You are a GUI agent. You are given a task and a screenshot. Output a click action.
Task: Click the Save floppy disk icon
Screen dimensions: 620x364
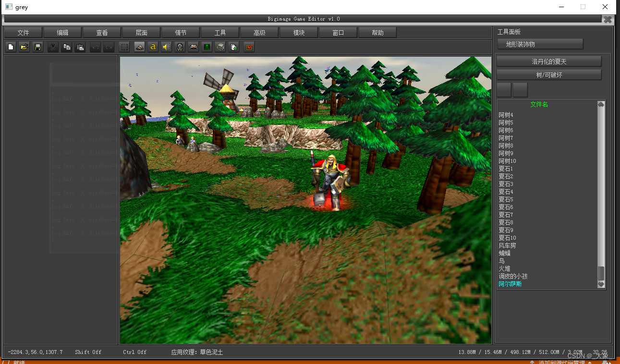[x=38, y=47]
